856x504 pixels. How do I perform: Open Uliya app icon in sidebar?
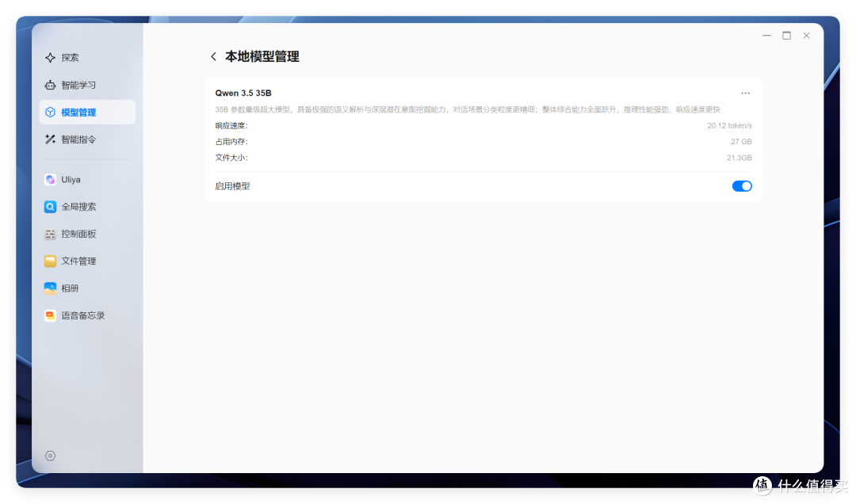[50, 179]
